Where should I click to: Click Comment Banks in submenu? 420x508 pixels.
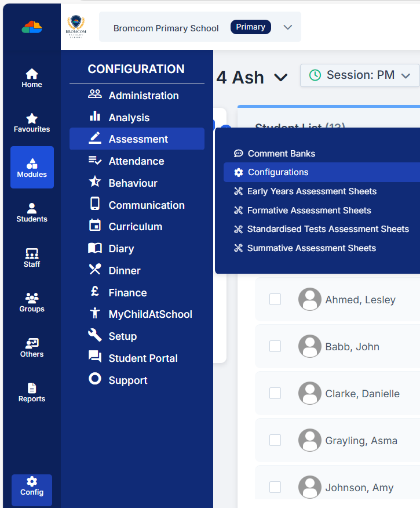[x=281, y=154]
